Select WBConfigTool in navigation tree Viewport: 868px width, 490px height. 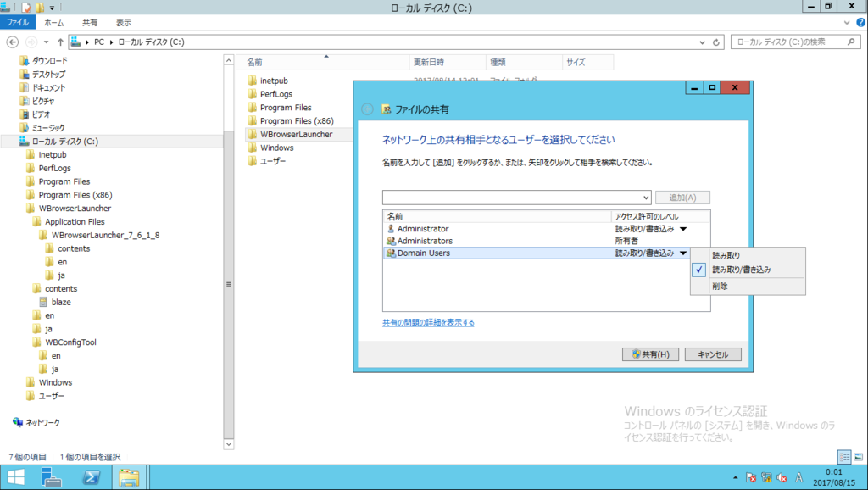(x=70, y=342)
